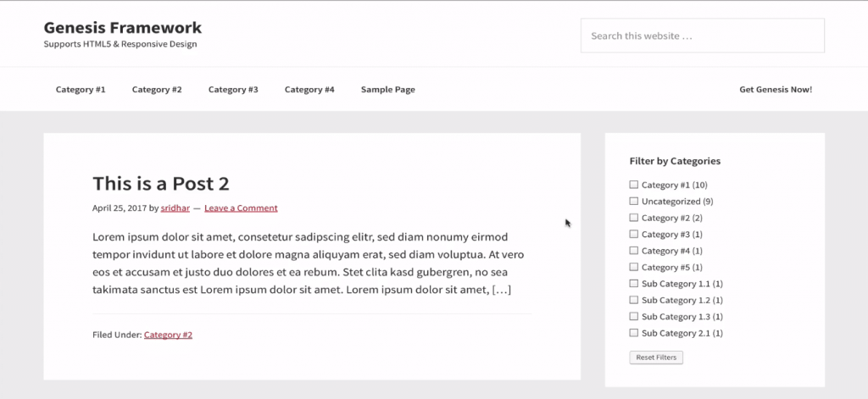
Task: Select Category #4 from the navigation menu
Action: point(309,90)
